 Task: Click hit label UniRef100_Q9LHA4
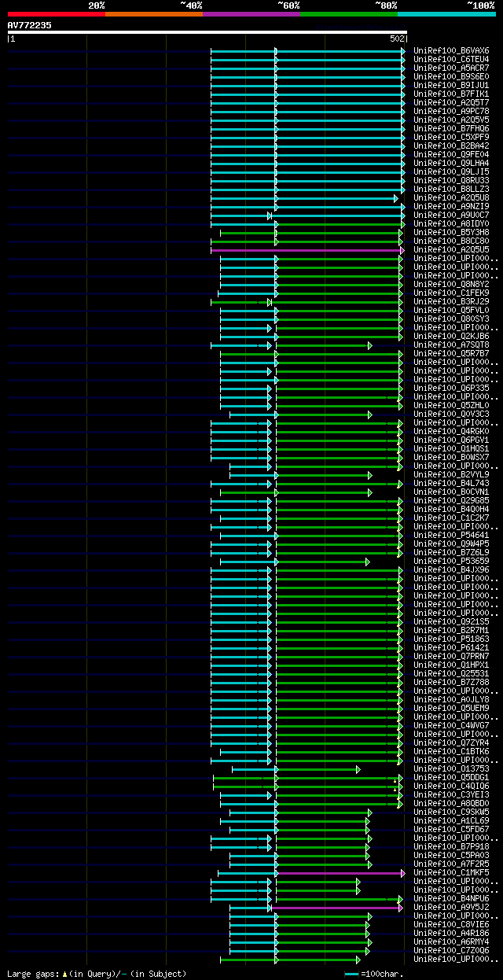tap(451, 163)
